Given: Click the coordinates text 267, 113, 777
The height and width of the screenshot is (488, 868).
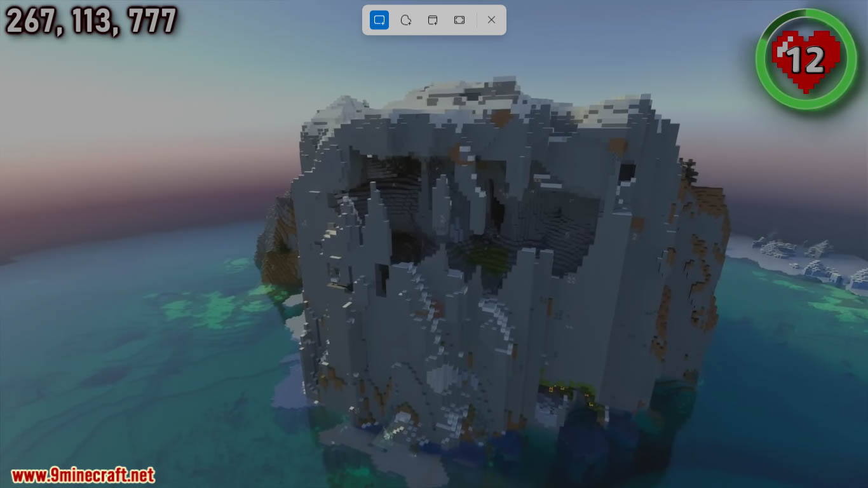Looking at the screenshot, I should [x=91, y=21].
